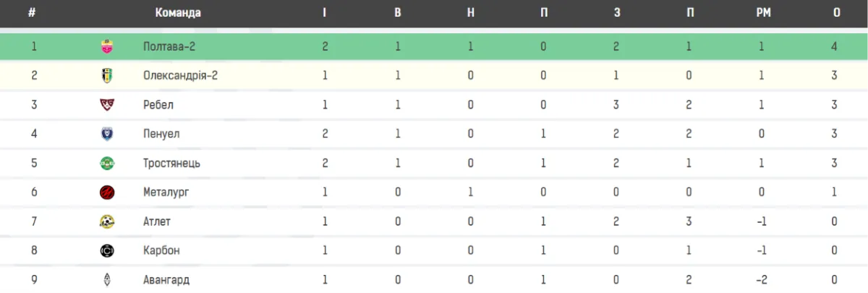Open the Авангард team name link
The height and width of the screenshot is (293, 868).
pyautogui.click(x=166, y=279)
